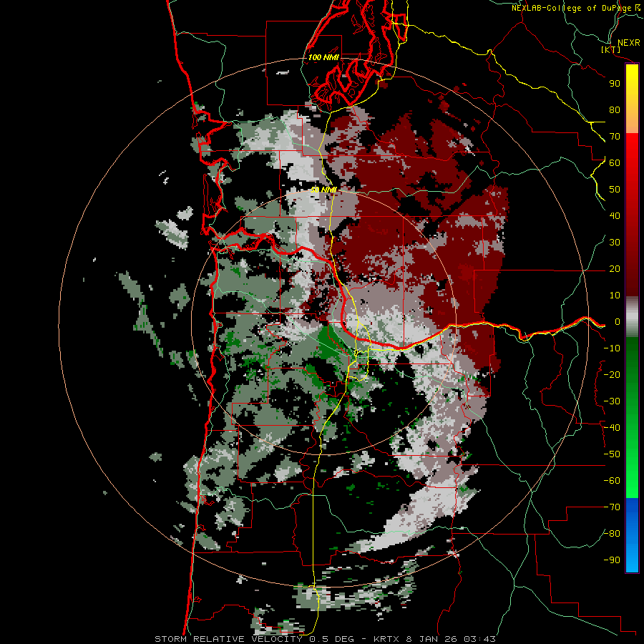Click the NEXLAB-College of DuPage credit text
644x644 pixels.
click(576, 8)
